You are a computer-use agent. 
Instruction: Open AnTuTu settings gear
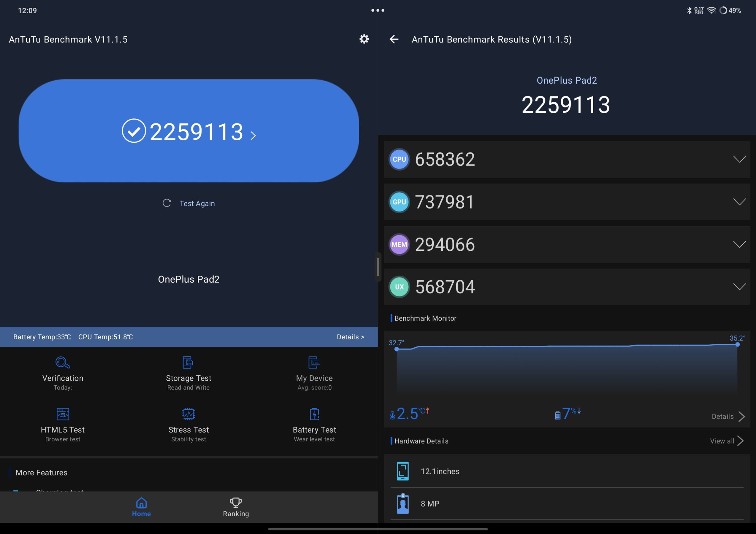coord(364,39)
